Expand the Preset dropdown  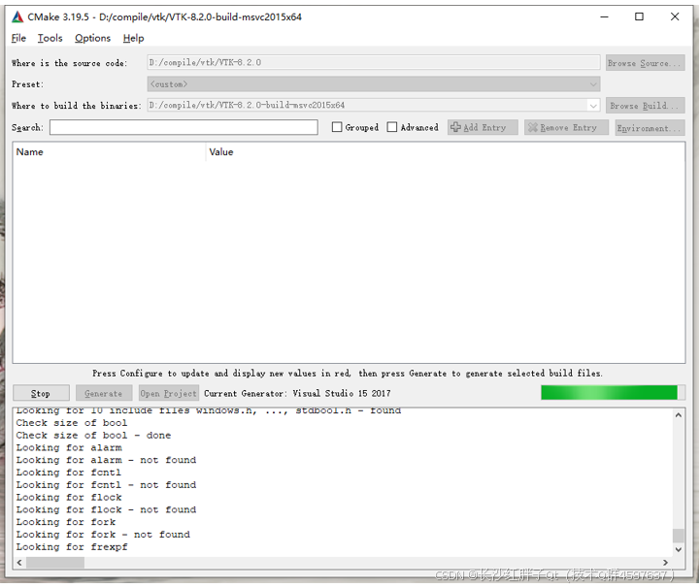pyautogui.click(x=373, y=83)
